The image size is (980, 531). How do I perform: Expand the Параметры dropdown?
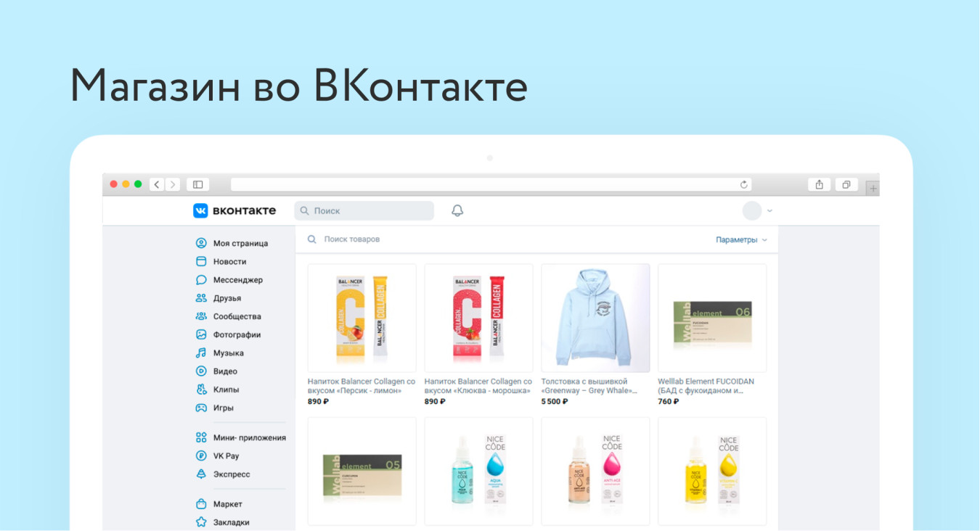click(x=741, y=239)
